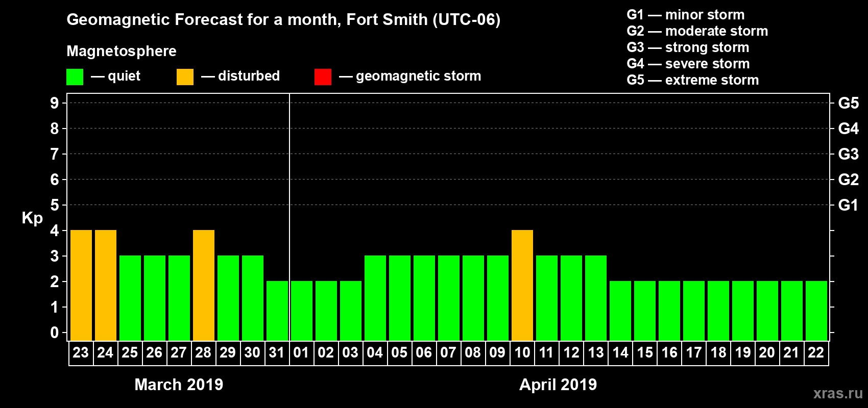The image size is (868, 408).
Task: Click date label 31 on the axis
Action: coord(277,352)
